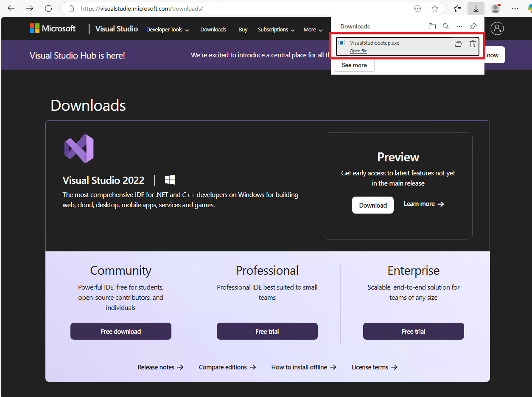Click the browser forward arrow
532x397 pixels.
click(x=30, y=8)
